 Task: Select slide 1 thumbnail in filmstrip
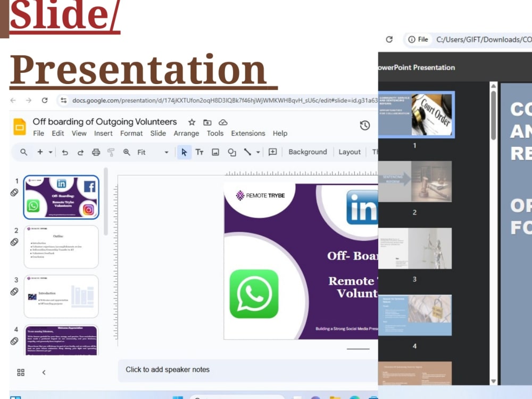(x=61, y=197)
